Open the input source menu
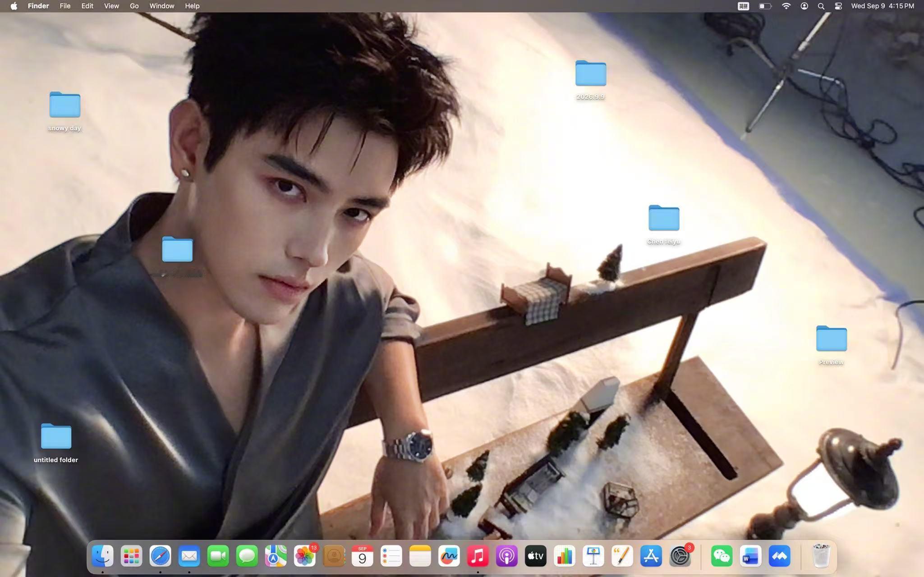The width and height of the screenshot is (924, 577). coord(743,6)
